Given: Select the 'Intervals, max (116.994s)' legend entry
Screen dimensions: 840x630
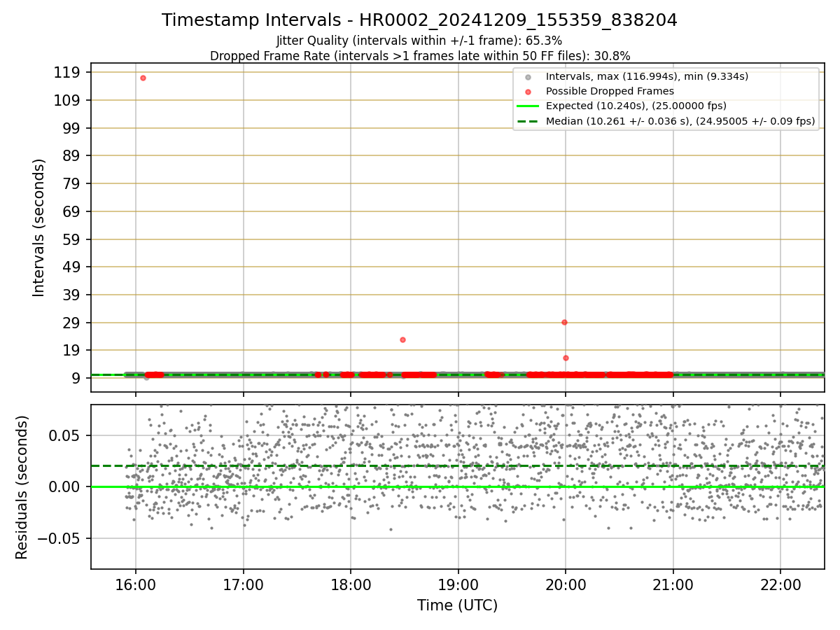Looking at the screenshot, I should coord(647,76).
